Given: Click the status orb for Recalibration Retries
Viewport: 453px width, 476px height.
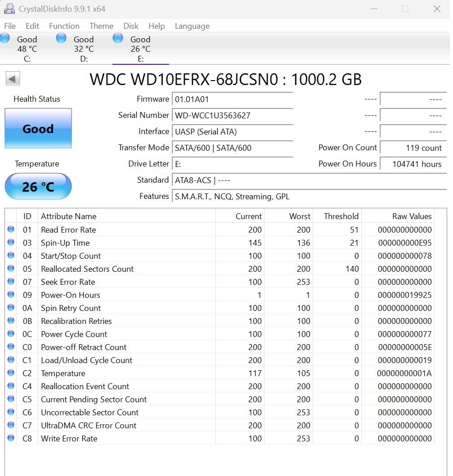Looking at the screenshot, I should tap(11, 321).
